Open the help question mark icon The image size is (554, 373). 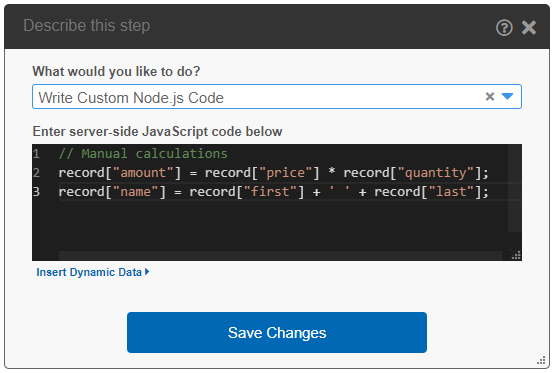coord(504,28)
